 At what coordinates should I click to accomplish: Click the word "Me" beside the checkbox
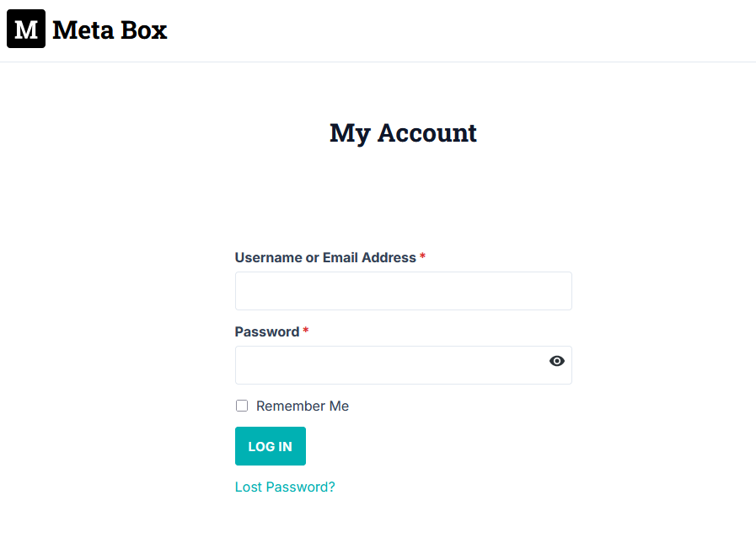click(x=339, y=406)
